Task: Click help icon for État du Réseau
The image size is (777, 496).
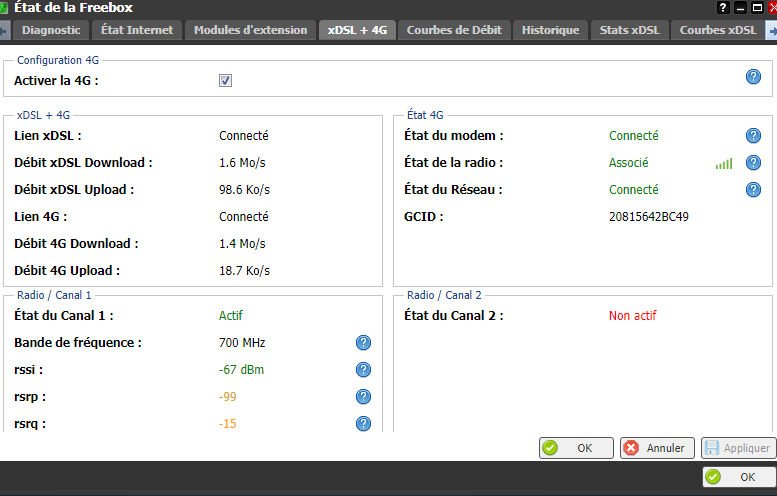Action: [x=754, y=190]
